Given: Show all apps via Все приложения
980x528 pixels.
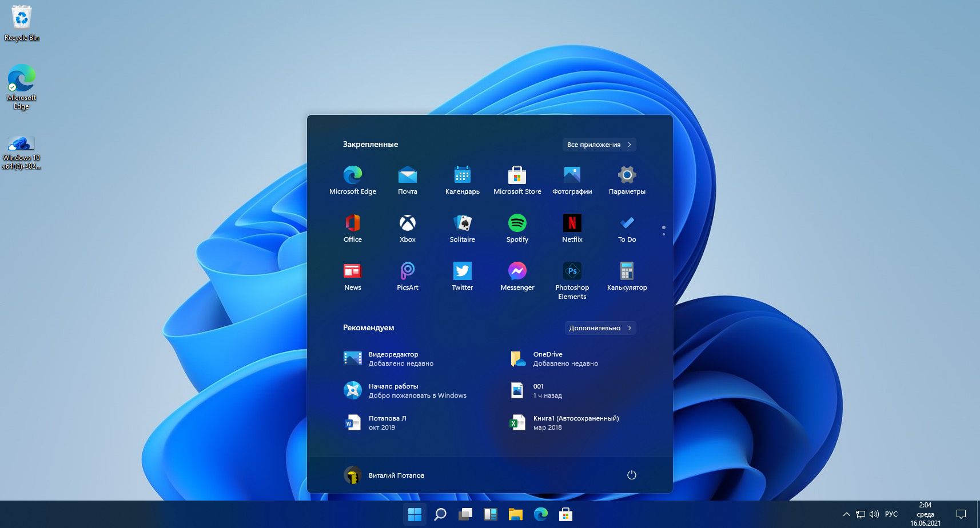Looking at the screenshot, I should pyautogui.click(x=599, y=145).
